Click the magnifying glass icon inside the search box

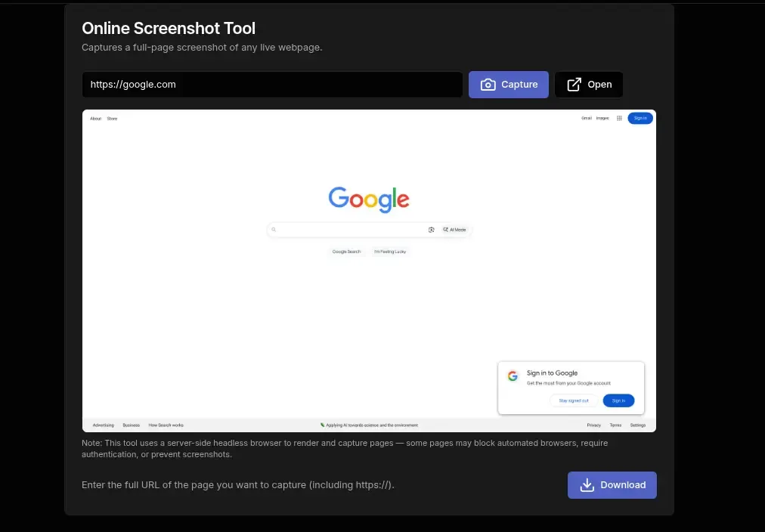pos(274,229)
